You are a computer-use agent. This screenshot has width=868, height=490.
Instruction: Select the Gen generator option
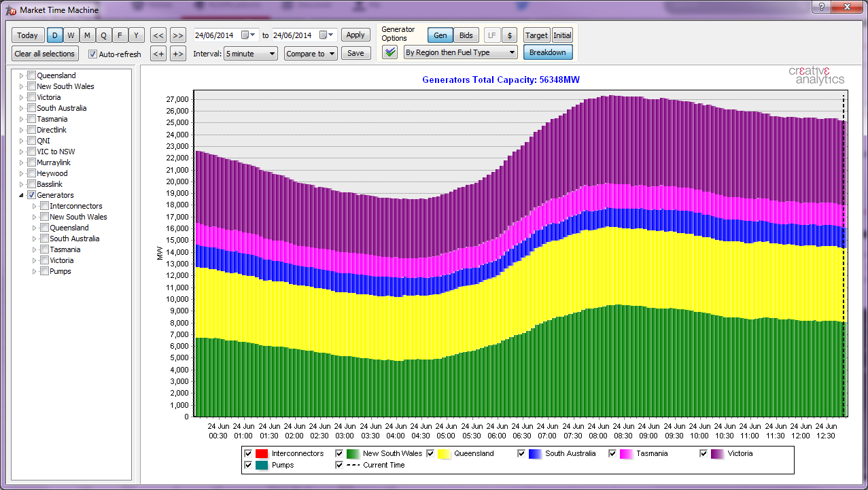pos(440,35)
